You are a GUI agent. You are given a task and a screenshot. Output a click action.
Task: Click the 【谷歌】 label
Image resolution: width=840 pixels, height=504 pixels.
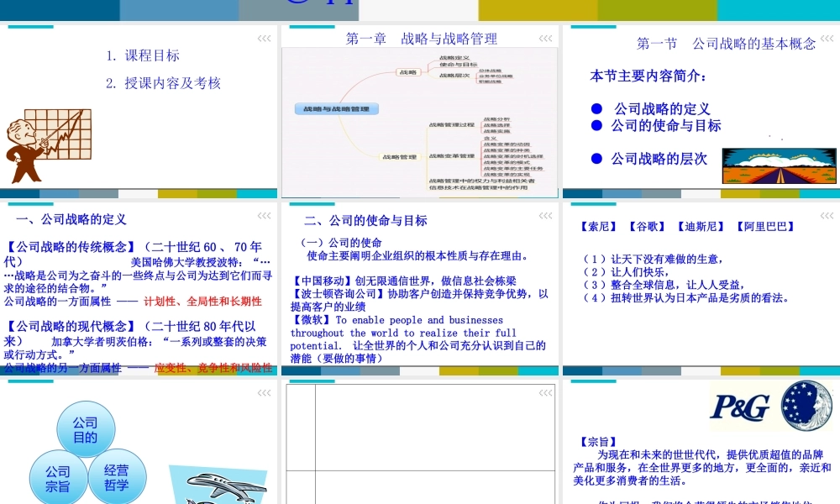(647, 226)
